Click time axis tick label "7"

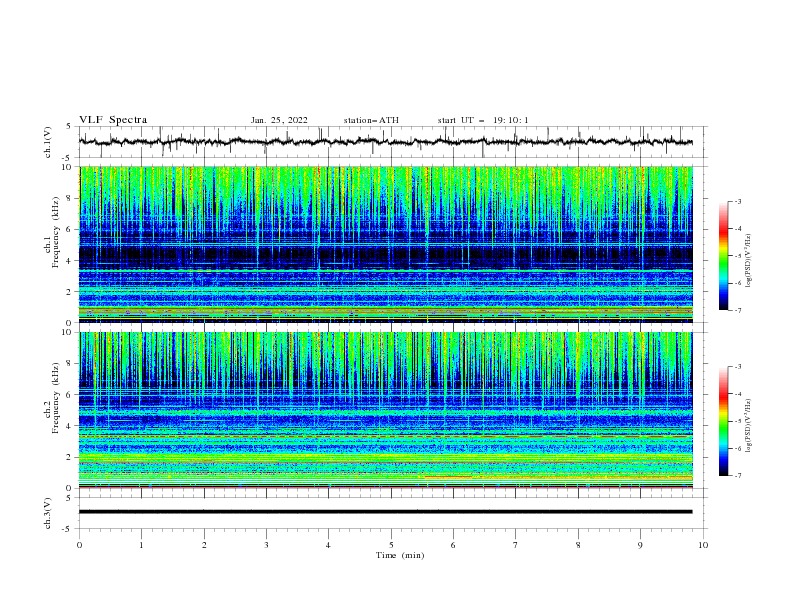516,545
